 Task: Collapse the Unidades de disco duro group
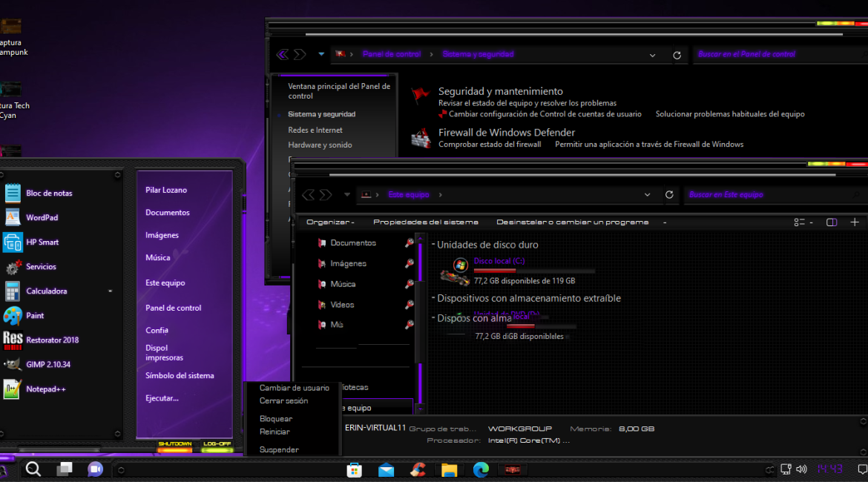(433, 245)
